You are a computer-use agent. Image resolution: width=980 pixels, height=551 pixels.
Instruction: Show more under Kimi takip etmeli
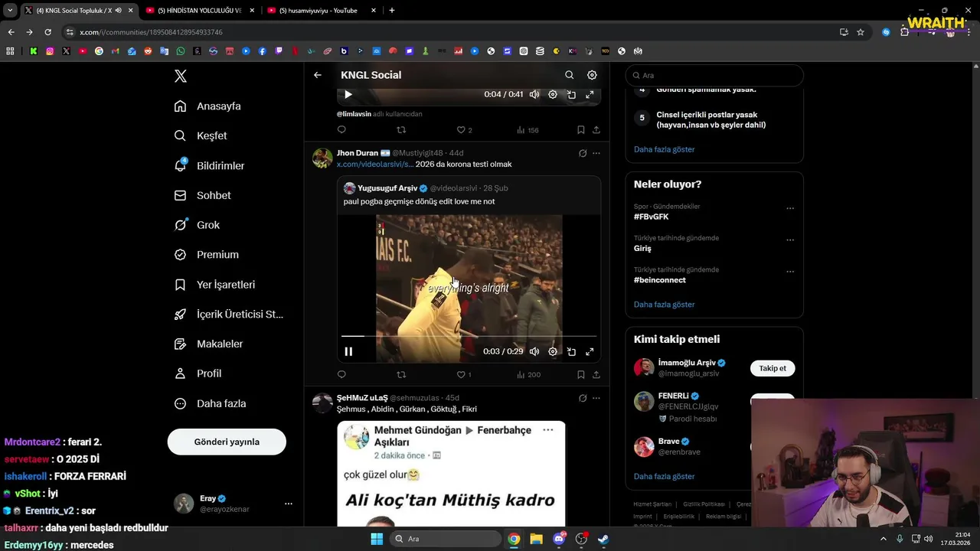coord(664,476)
